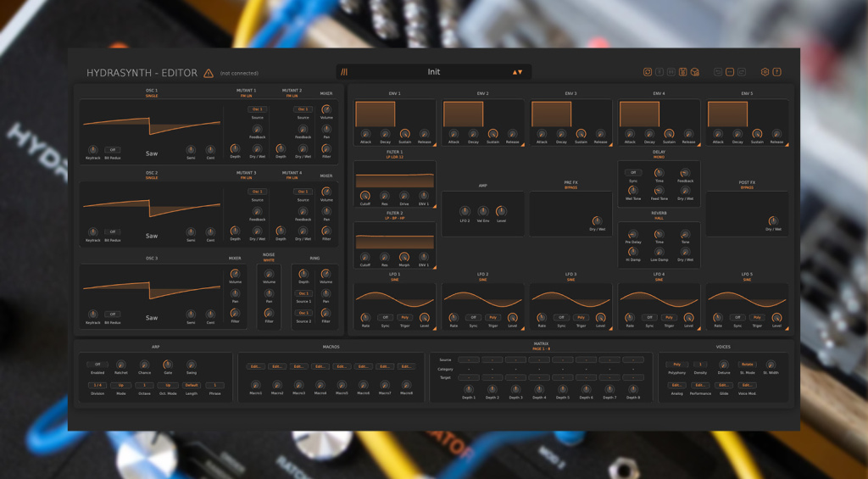
Task: Click Filter 1 Cutoff knob
Action: pyautogui.click(x=364, y=196)
